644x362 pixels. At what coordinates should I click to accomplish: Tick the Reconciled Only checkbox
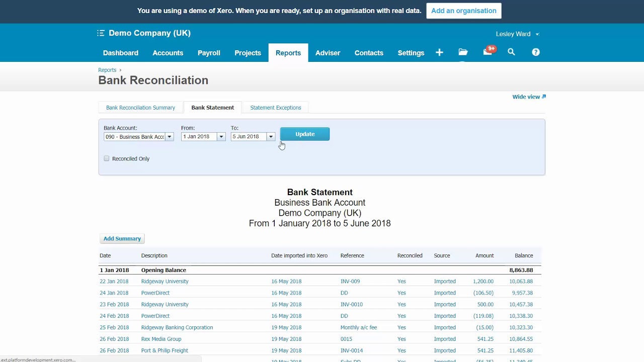[107, 158]
